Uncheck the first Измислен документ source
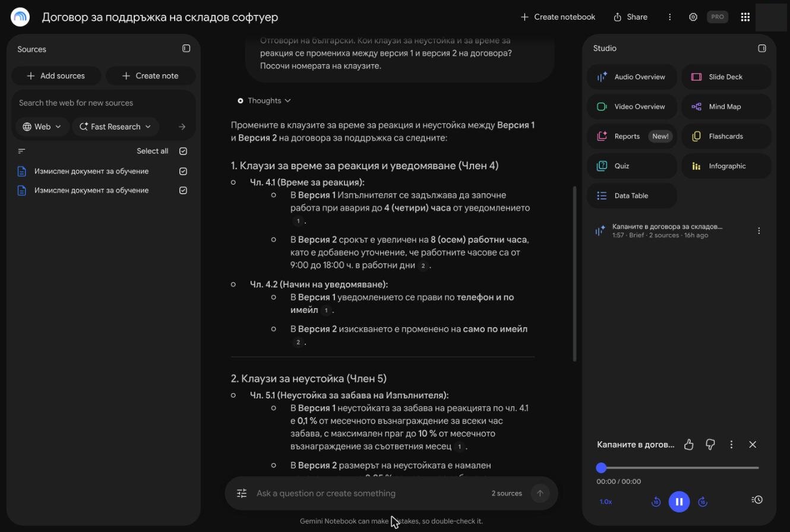The image size is (790, 532). 183,171
